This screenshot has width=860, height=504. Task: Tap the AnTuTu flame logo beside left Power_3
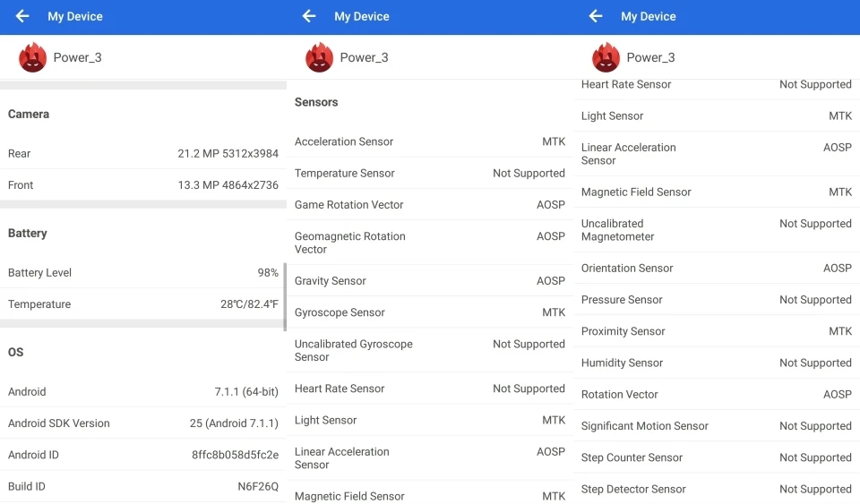click(33, 57)
